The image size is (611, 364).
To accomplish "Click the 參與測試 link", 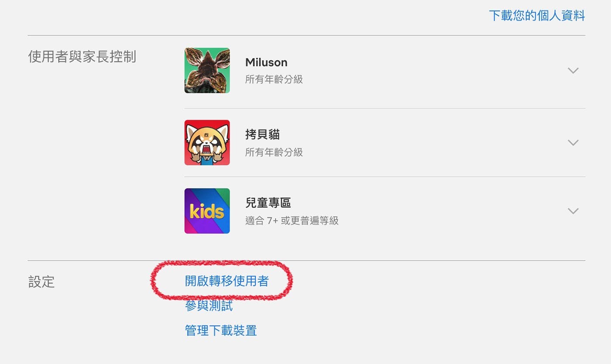I will pos(209,306).
